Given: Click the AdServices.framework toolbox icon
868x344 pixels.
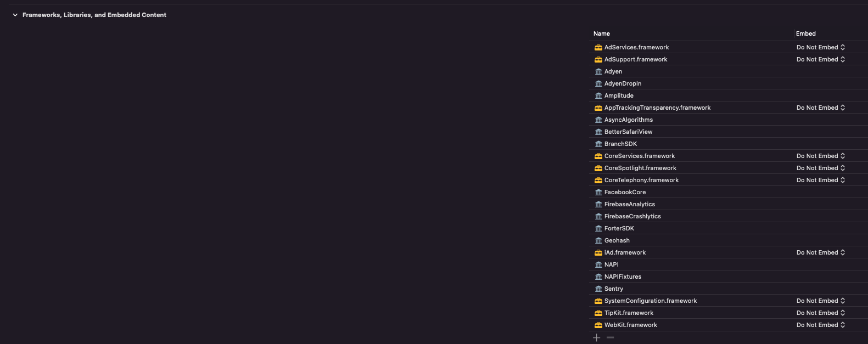Looking at the screenshot, I should (598, 48).
